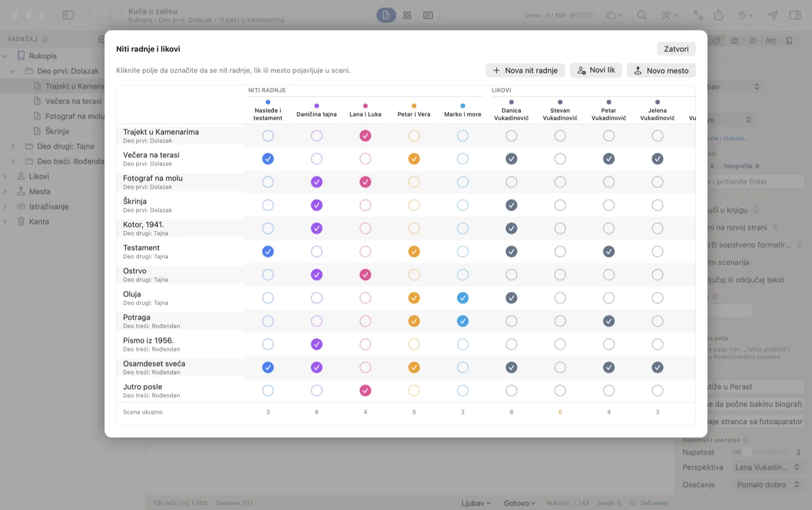Click the paper plane send icon

pos(773,15)
